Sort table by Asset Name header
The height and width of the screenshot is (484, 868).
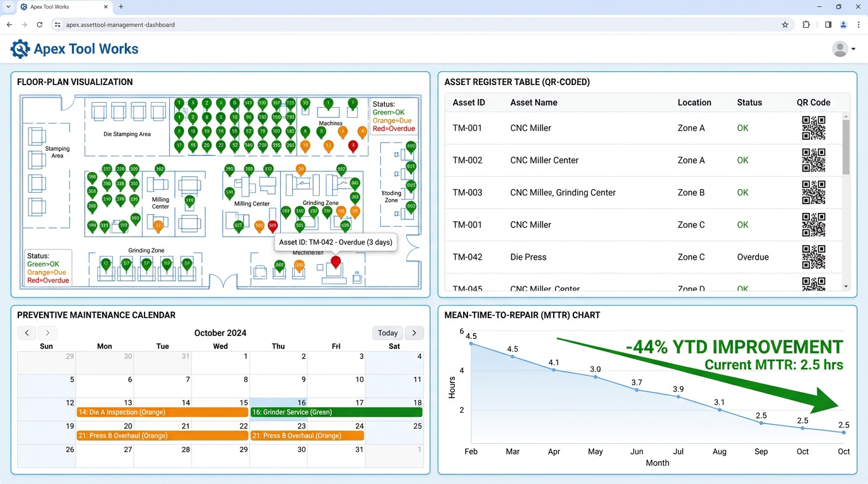(x=534, y=103)
